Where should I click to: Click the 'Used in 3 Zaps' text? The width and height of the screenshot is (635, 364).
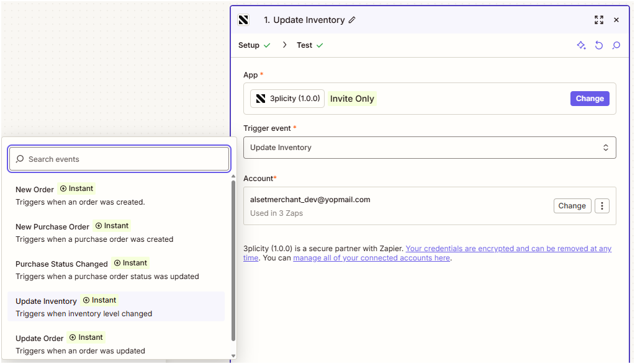[x=277, y=213]
